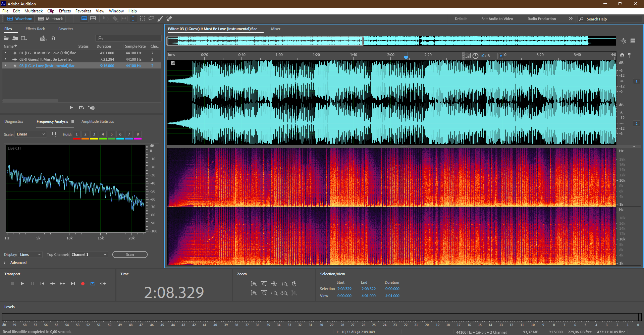Click the Zoom Out Time icon
644x335 pixels.
264,293
